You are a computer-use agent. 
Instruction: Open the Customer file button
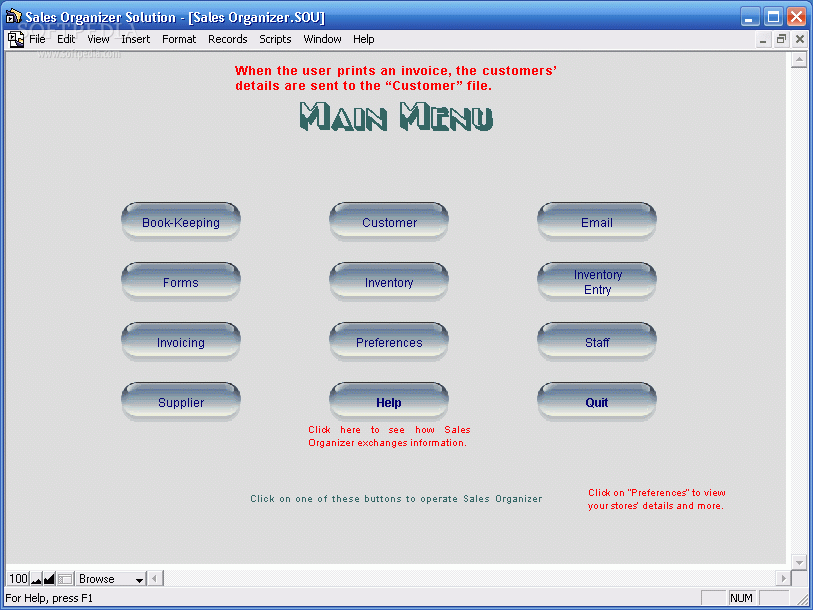click(389, 222)
